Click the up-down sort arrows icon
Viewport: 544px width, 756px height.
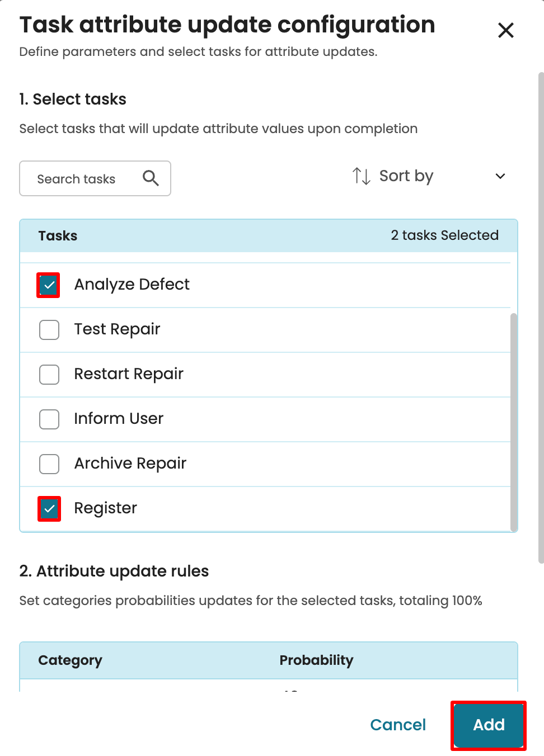(362, 176)
